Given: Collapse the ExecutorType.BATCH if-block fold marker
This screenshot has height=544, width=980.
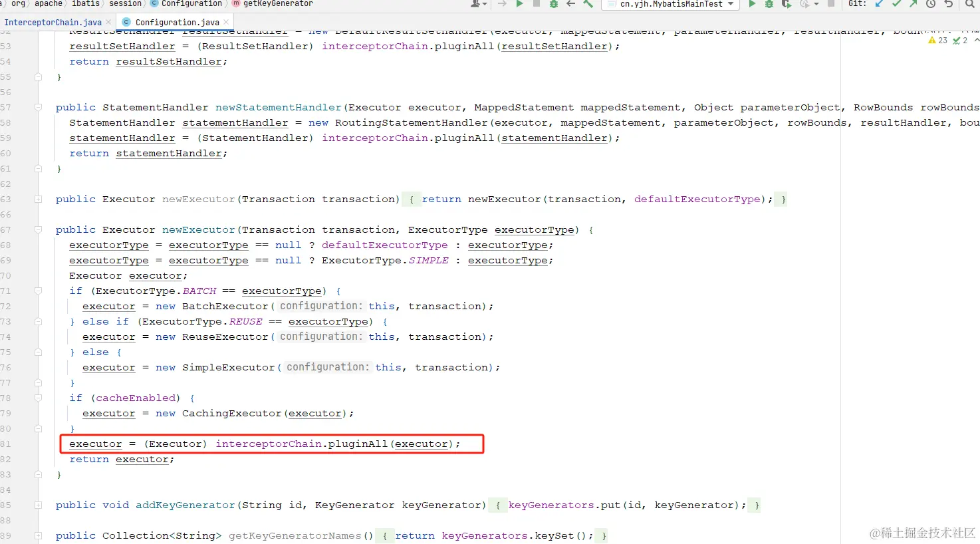Looking at the screenshot, I should [38, 291].
